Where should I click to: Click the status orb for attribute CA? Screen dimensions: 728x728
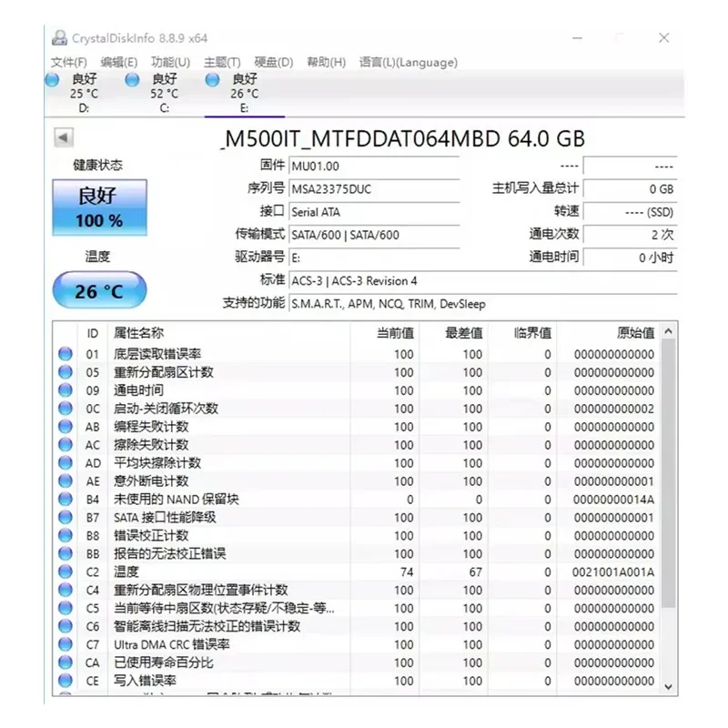pos(66,662)
